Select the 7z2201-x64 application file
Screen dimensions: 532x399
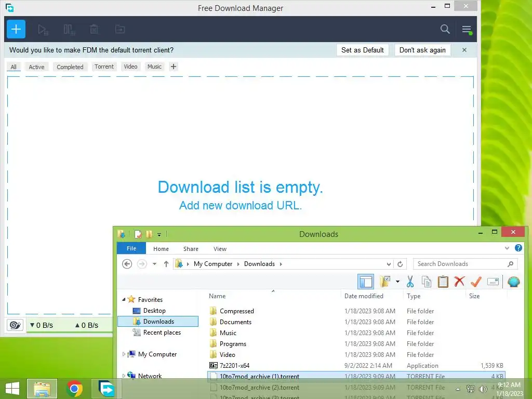234,365
